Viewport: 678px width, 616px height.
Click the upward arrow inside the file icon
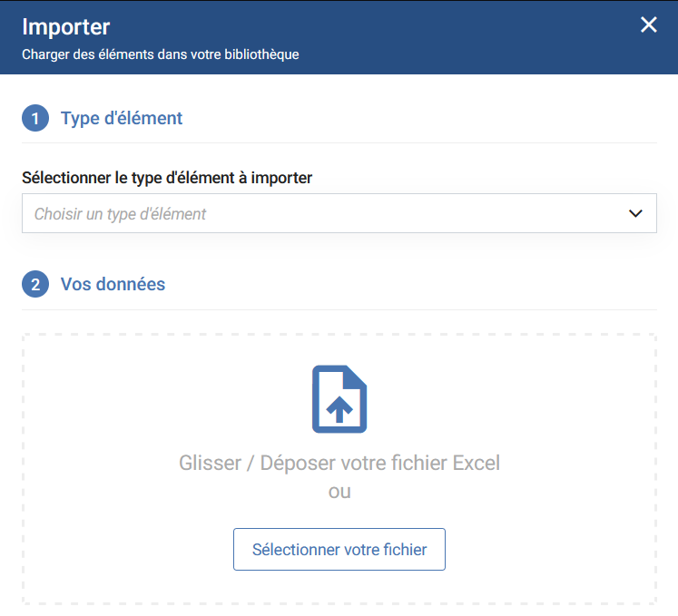pyautogui.click(x=339, y=410)
